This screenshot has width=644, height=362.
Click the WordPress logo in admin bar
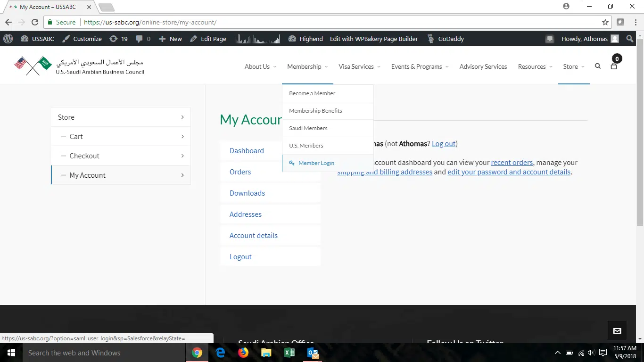tap(8, 39)
